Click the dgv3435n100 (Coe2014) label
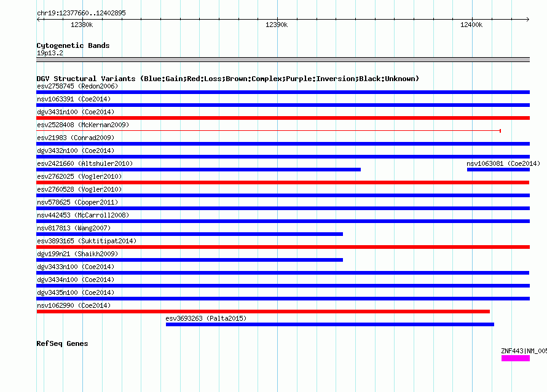Image resolution: width=547 pixels, height=392 pixels. [76, 292]
